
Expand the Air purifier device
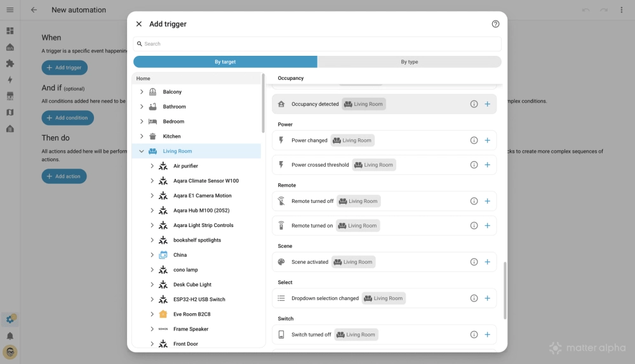pos(152,166)
